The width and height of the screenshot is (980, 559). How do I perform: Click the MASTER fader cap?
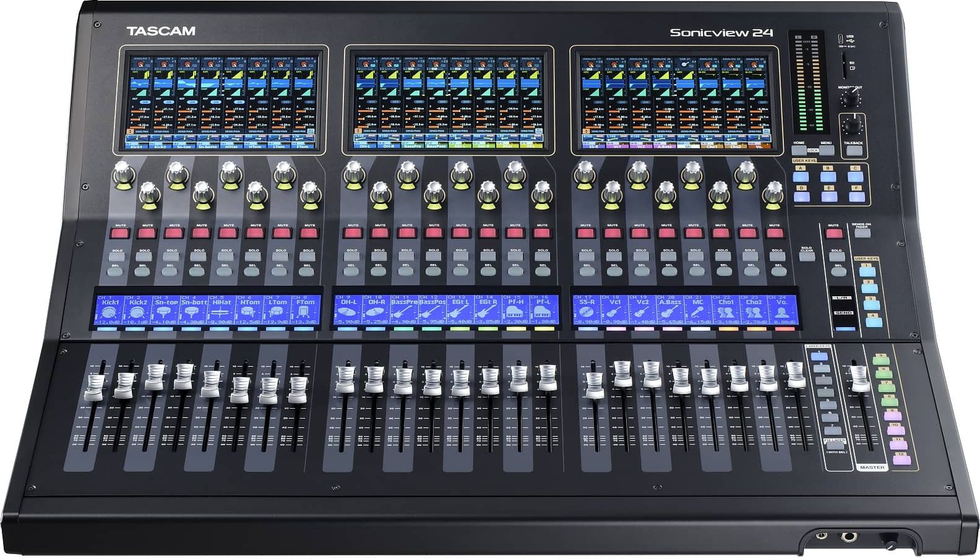pyautogui.click(x=859, y=378)
